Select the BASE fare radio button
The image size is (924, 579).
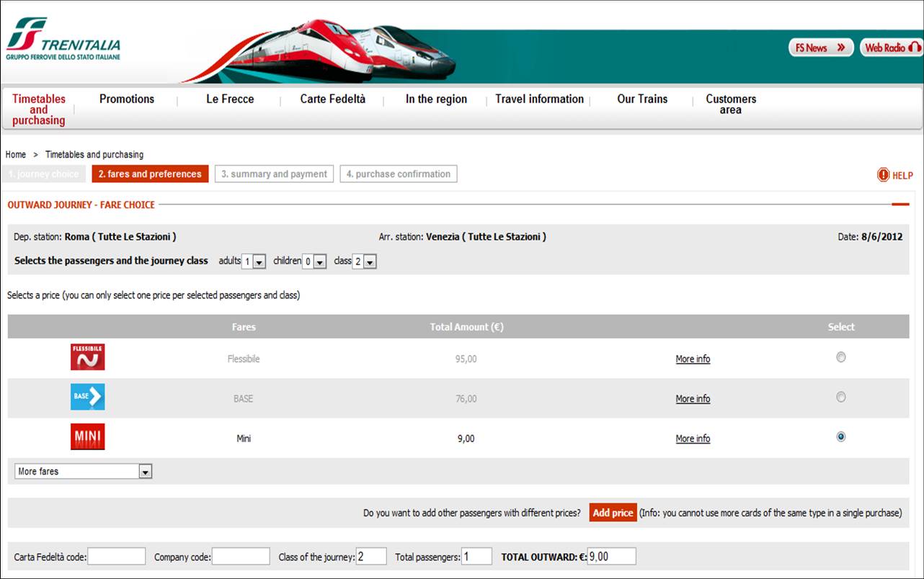coord(840,397)
